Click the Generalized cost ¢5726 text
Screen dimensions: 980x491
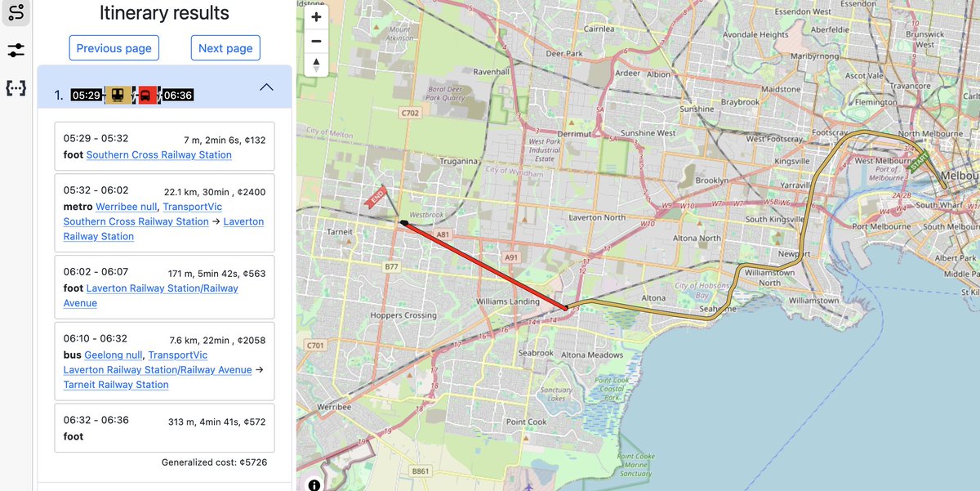click(x=214, y=462)
